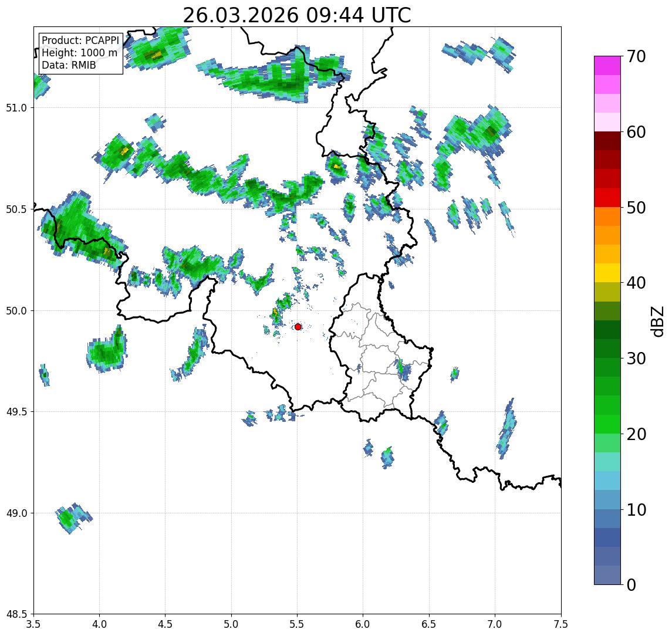
Task: Click the colorbar tick label "30"
Action: [635, 358]
